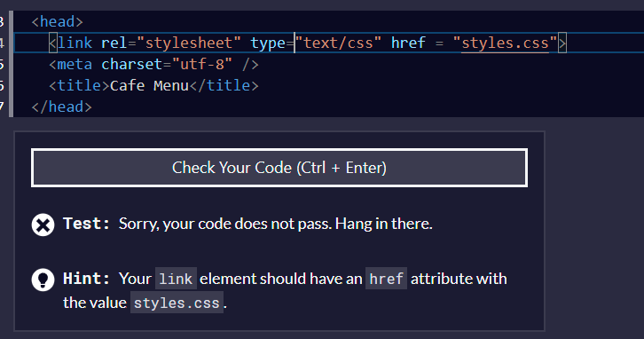Click the highlighted opening bracket of the link tag
Viewport: 644px width, 339px height.
[53, 43]
